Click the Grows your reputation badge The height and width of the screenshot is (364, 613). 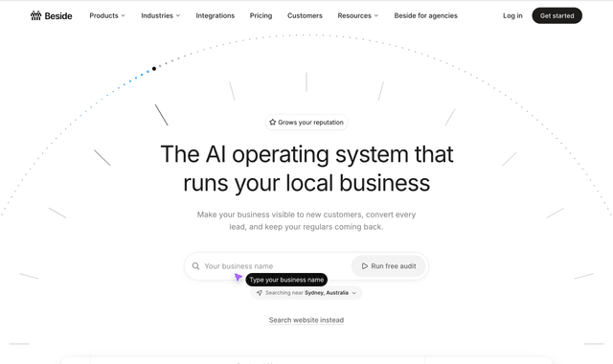[306, 123]
